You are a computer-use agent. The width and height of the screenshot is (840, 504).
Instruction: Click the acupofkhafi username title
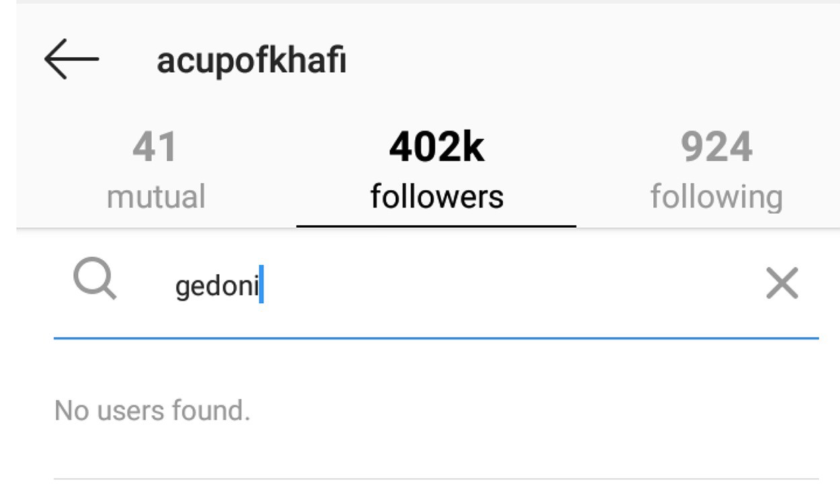coord(251,62)
